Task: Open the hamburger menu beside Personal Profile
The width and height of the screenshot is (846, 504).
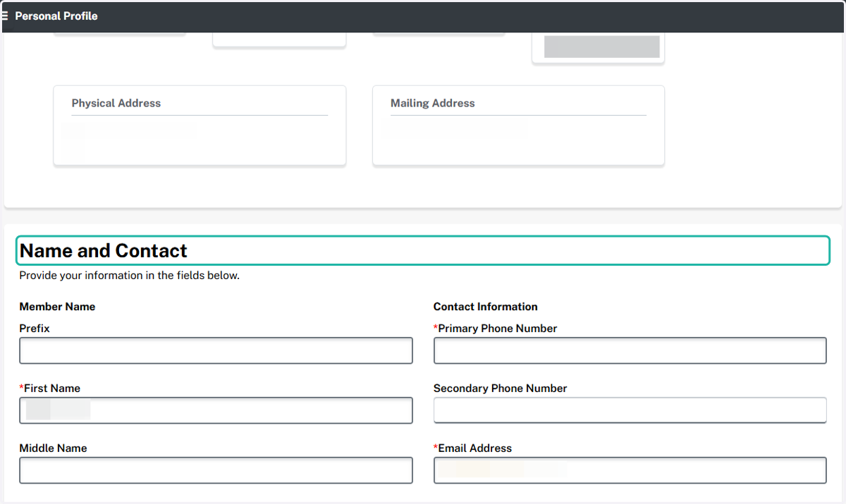Action: [x=5, y=16]
